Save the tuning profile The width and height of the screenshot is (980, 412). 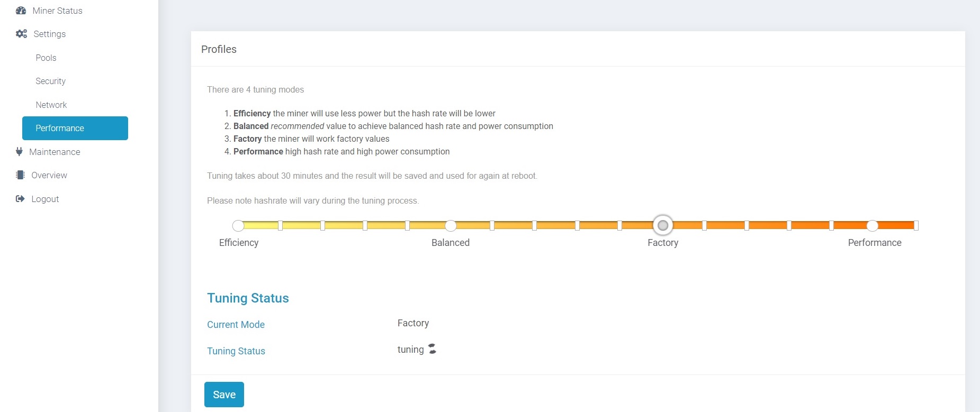(224, 395)
